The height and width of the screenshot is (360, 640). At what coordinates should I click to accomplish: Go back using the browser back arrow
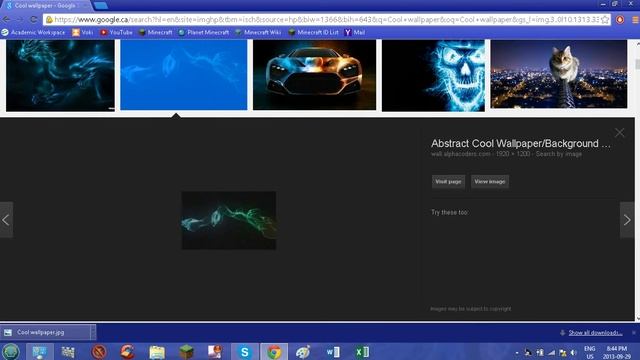coord(6,19)
